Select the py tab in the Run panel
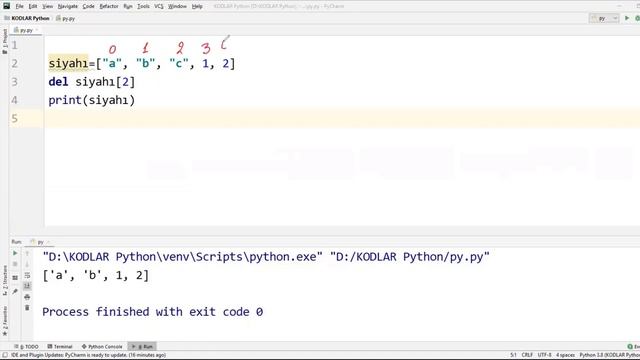 [38, 242]
